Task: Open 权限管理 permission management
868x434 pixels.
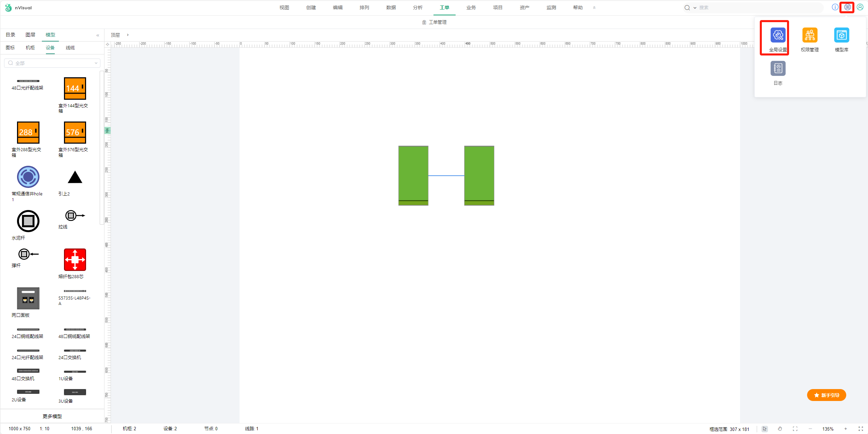Action: [809, 35]
